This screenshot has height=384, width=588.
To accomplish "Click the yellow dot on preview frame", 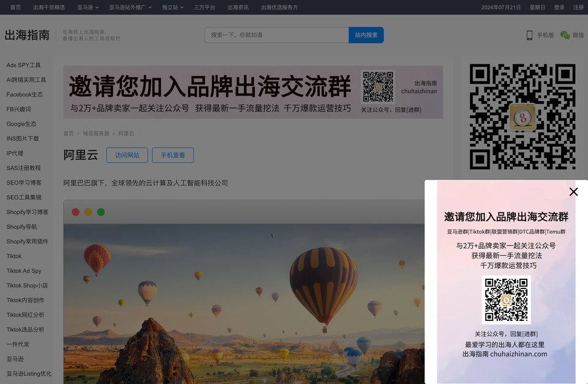I will click(x=88, y=213).
